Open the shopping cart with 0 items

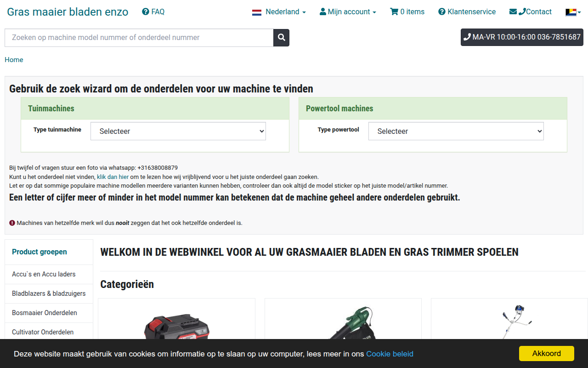pyautogui.click(x=407, y=11)
